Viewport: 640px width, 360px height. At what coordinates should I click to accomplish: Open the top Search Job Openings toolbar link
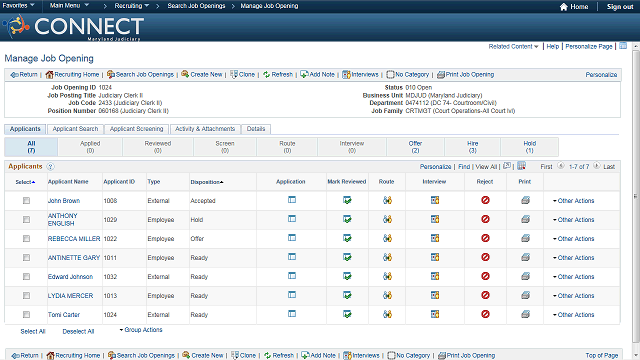pos(140,75)
